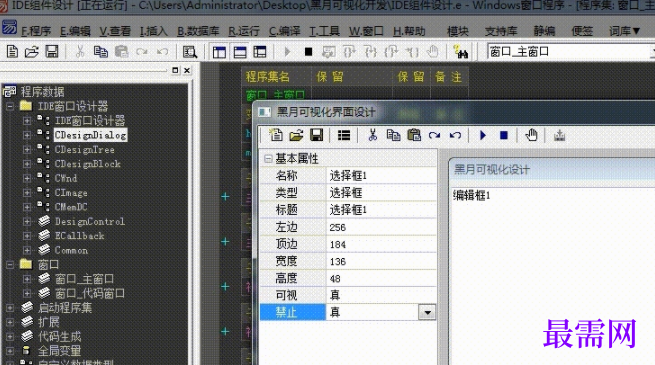The width and height of the screenshot is (655, 365).
Task: Float the project tree panel
Action: 175,70
